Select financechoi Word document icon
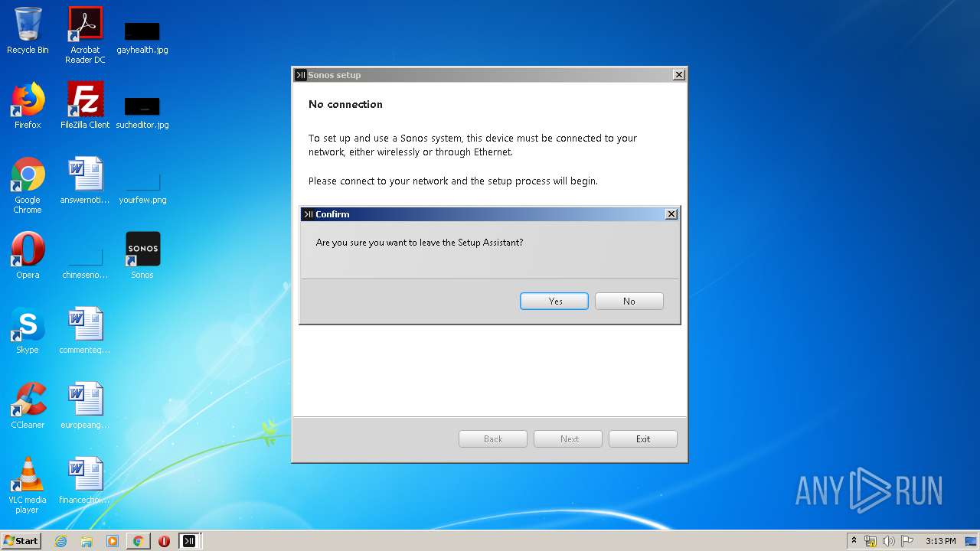The height and width of the screenshot is (551, 980). click(x=85, y=481)
